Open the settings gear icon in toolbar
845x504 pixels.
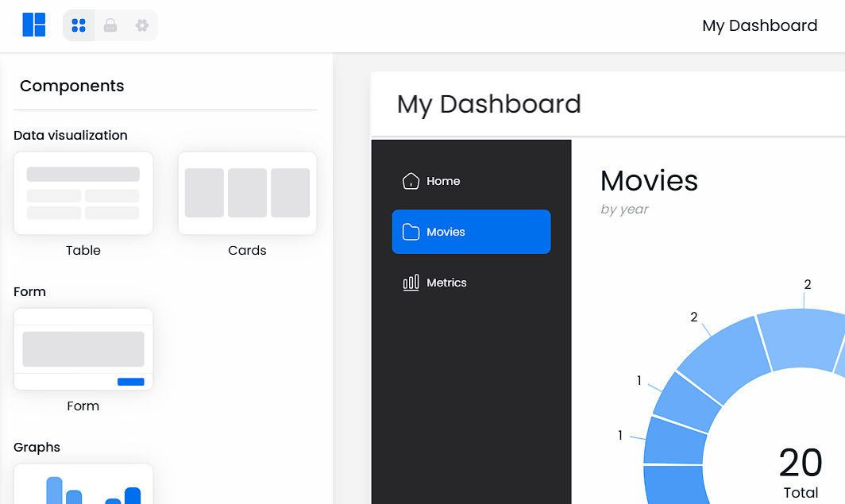(141, 25)
